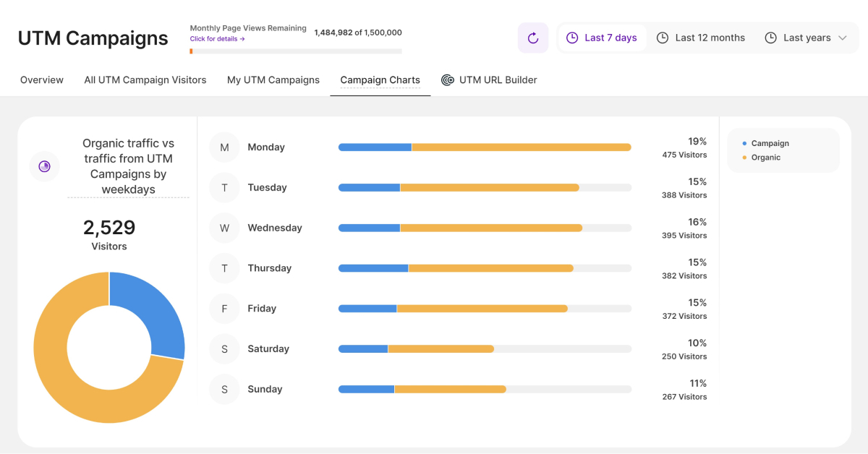
Task: Click the Monday 'M' circle icon
Action: click(224, 147)
